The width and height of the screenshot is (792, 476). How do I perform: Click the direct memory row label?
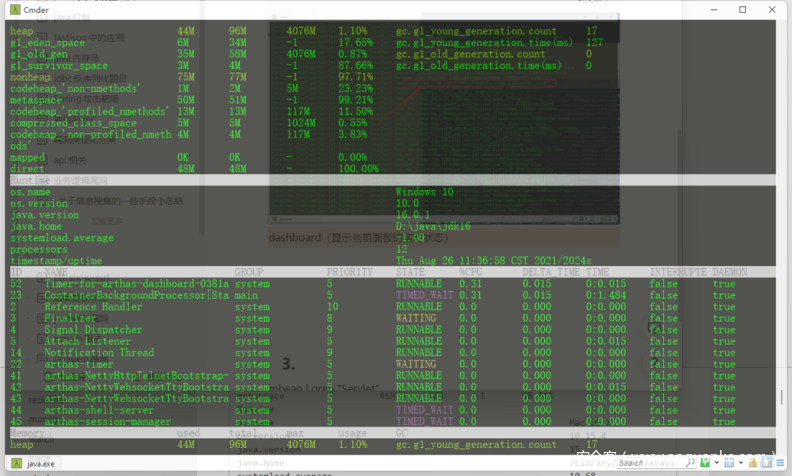click(x=27, y=169)
